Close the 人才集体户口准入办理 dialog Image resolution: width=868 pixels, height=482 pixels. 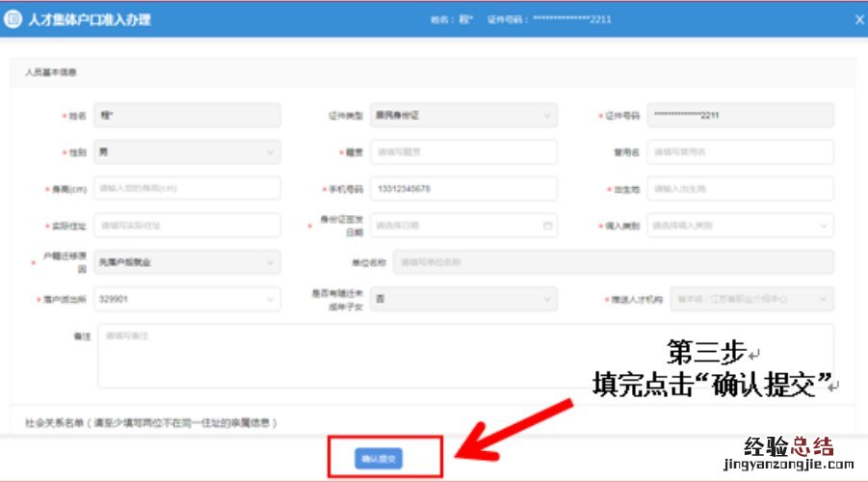tap(858, 19)
